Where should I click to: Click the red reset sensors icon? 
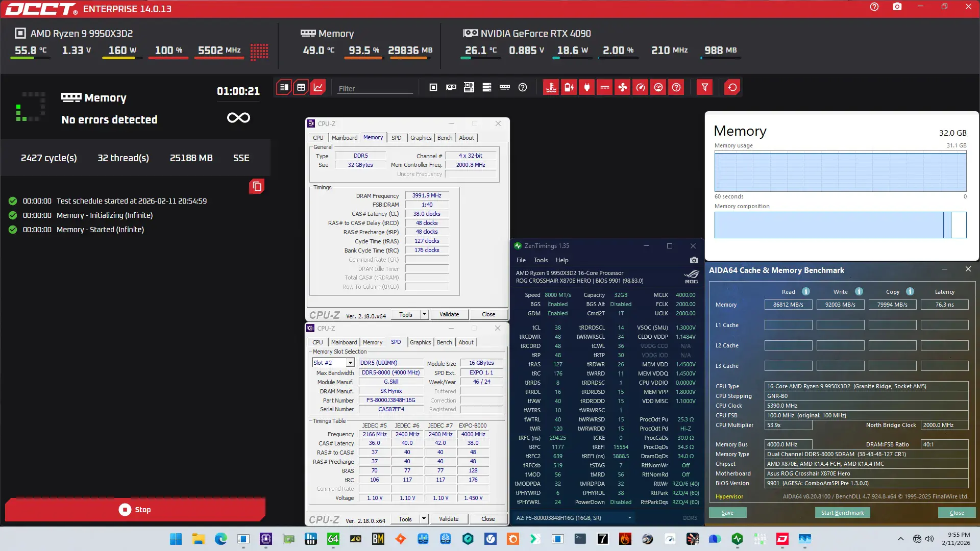[x=732, y=87]
